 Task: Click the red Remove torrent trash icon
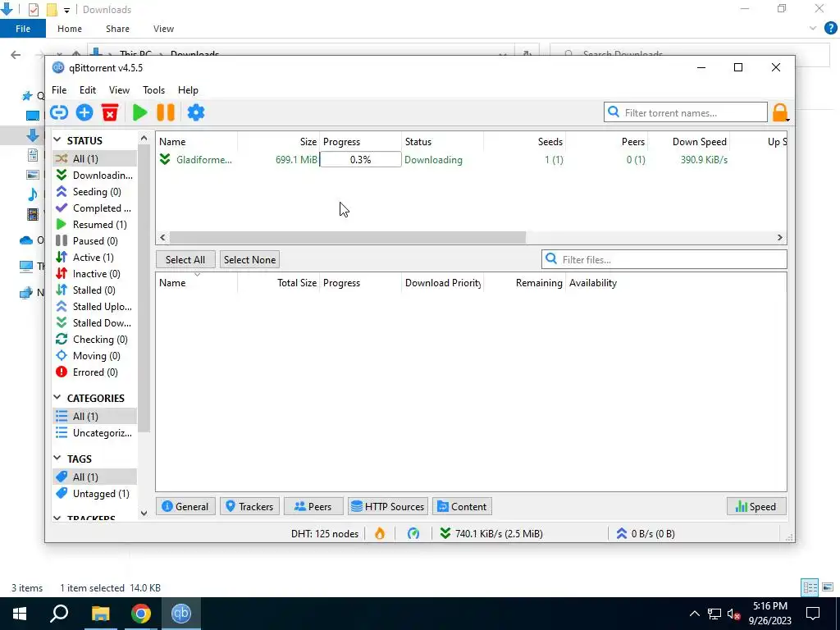[x=110, y=112]
